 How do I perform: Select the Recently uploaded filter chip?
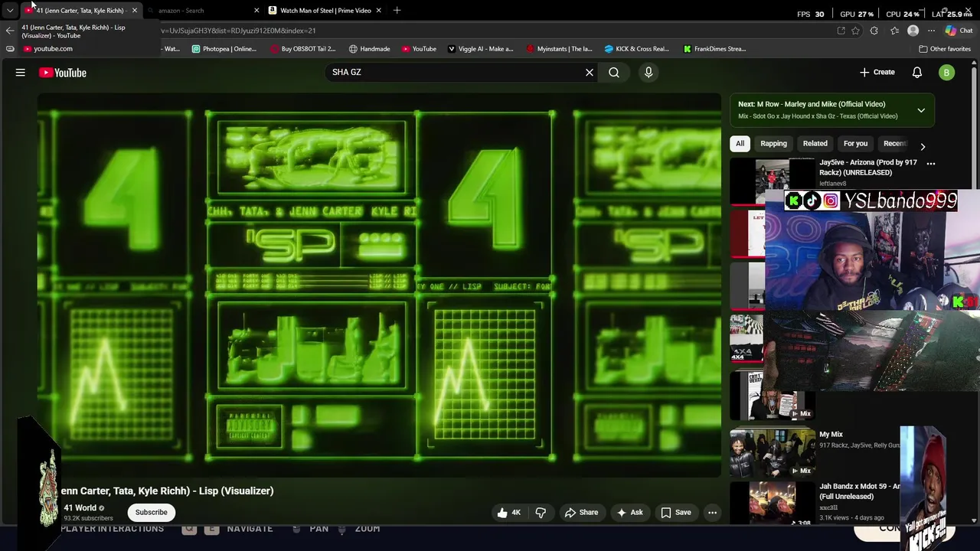point(894,144)
